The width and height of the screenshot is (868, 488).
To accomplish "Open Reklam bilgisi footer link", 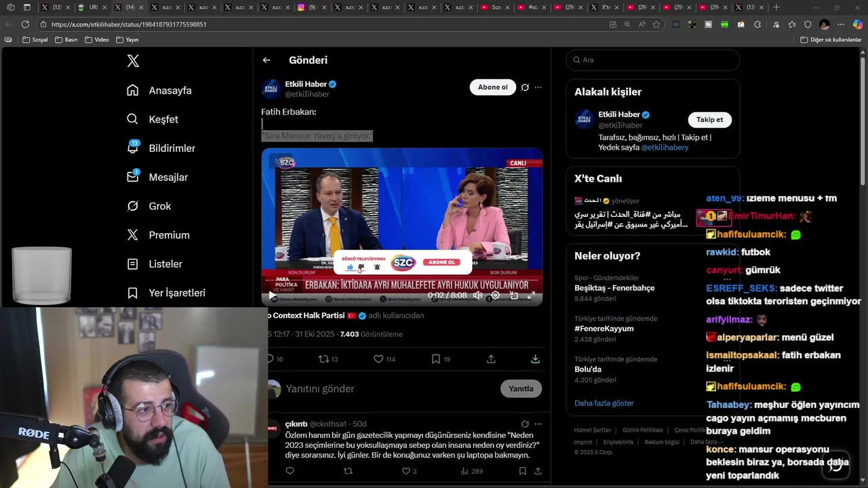I will (x=662, y=442).
